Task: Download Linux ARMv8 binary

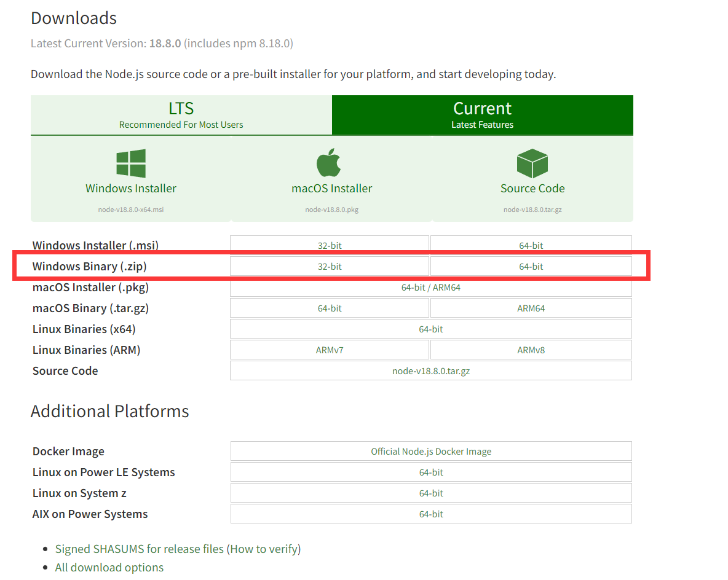Action: [x=531, y=350]
